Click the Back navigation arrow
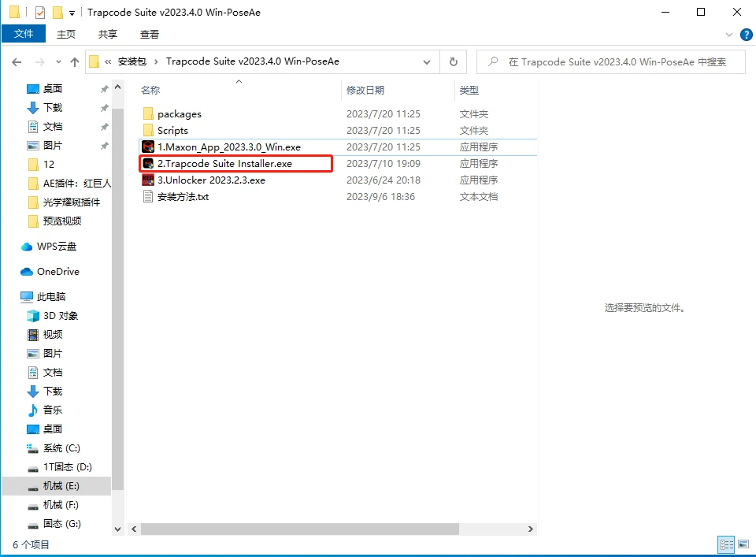Image resolution: width=756 pixels, height=557 pixels. pyautogui.click(x=17, y=61)
